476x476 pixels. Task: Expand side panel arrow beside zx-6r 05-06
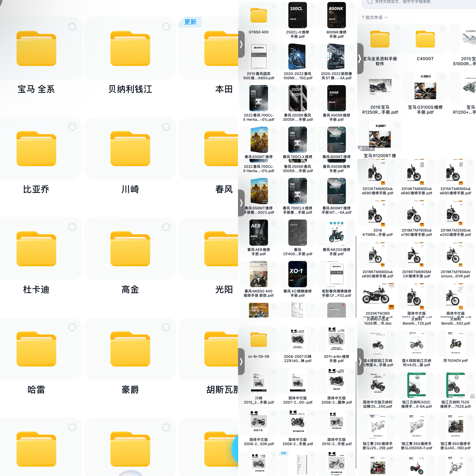(241, 361)
